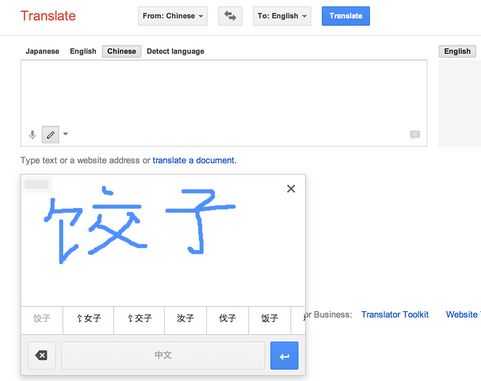Toggle the handwriting pencil input tool
481x381 pixels.
[50, 135]
